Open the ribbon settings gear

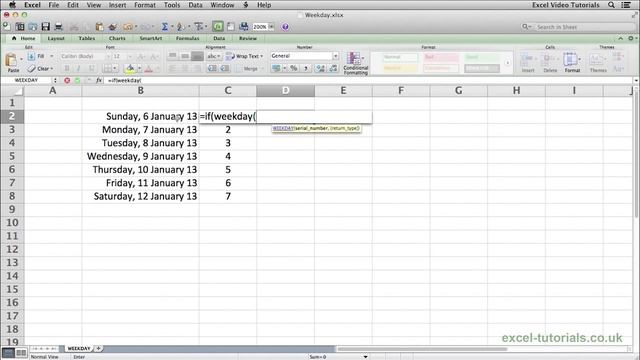point(631,38)
